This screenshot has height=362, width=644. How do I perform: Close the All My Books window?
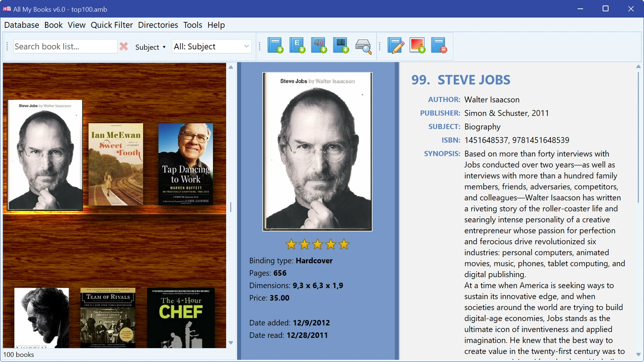[631, 9]
